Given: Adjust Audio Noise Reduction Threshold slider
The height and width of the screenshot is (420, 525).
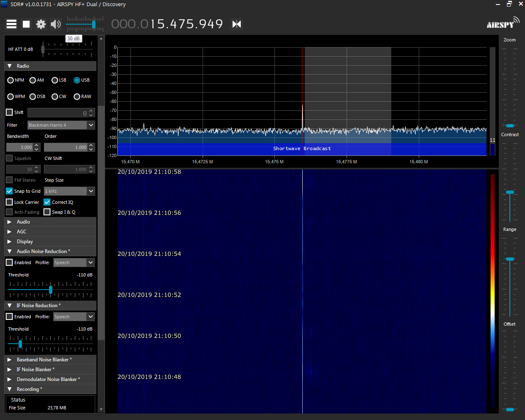Looking at the screenshot, I should pos(50,290).
